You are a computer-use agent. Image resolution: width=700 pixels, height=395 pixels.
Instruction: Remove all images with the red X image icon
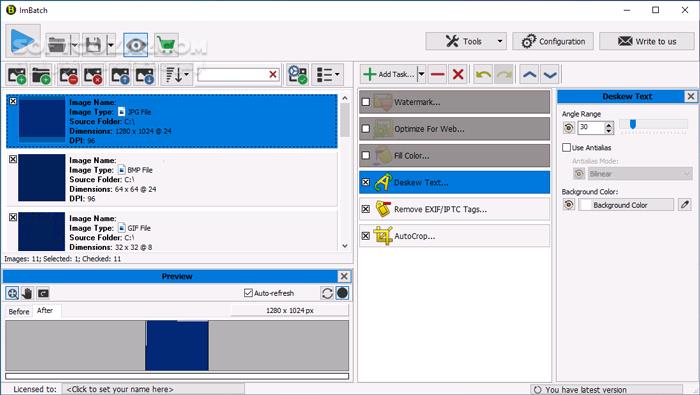coord(93,75)
